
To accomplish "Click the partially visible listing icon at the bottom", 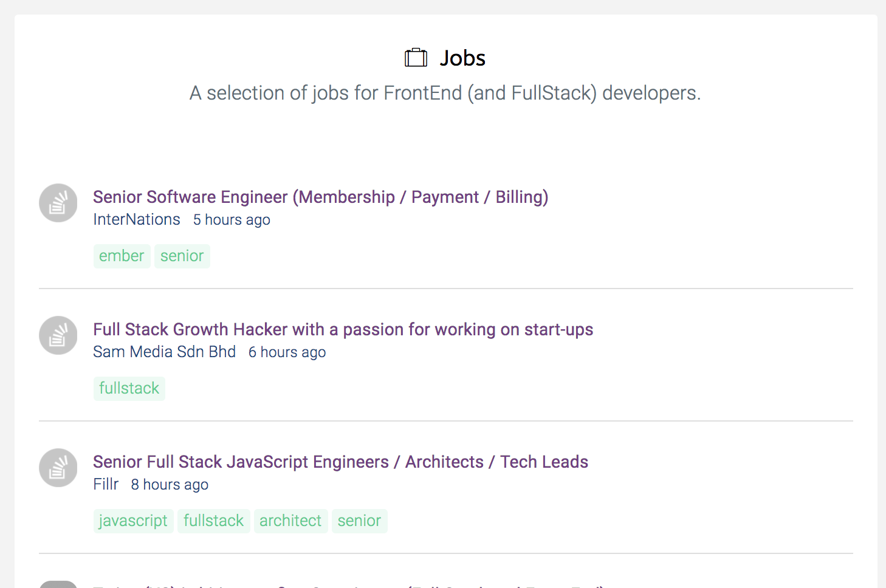I will [x=58, y=584].
